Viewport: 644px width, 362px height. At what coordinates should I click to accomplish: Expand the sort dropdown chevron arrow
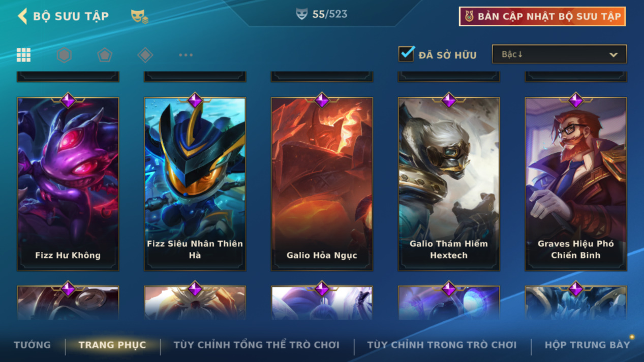pyautogui.click(x=614, y=55)
